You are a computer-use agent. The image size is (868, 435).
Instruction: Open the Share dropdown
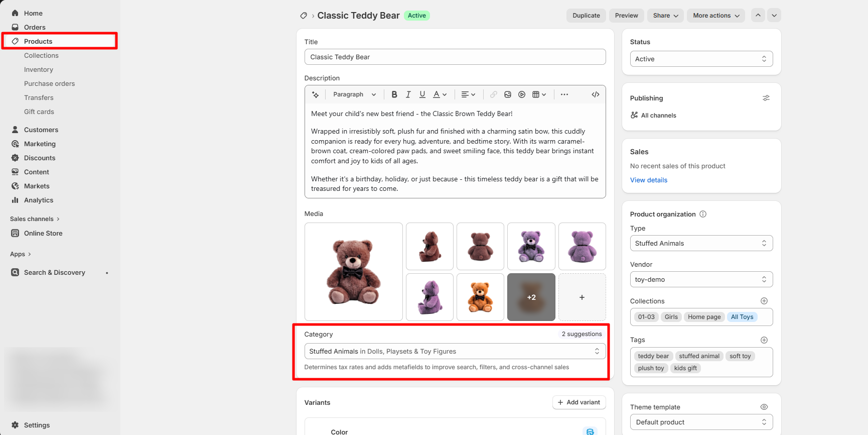665,16
